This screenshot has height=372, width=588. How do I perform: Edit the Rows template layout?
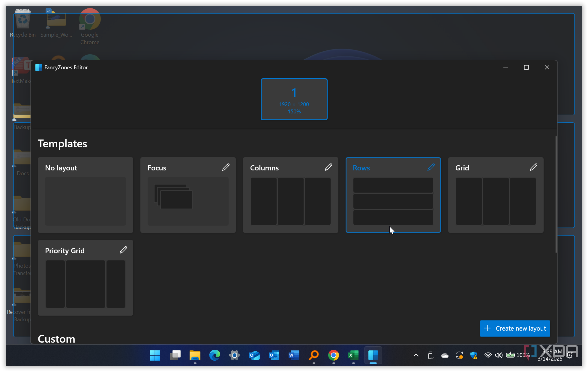click(x=431, y=167)
